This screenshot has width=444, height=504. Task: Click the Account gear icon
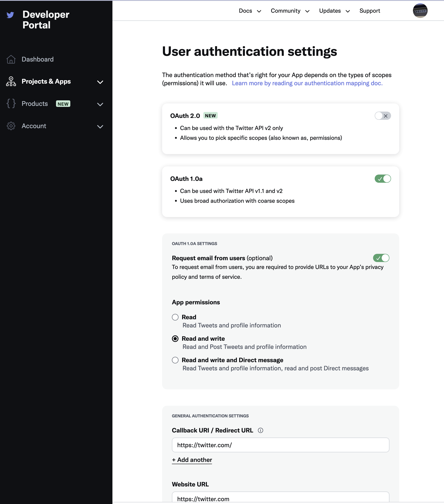[x=11, y=126]
